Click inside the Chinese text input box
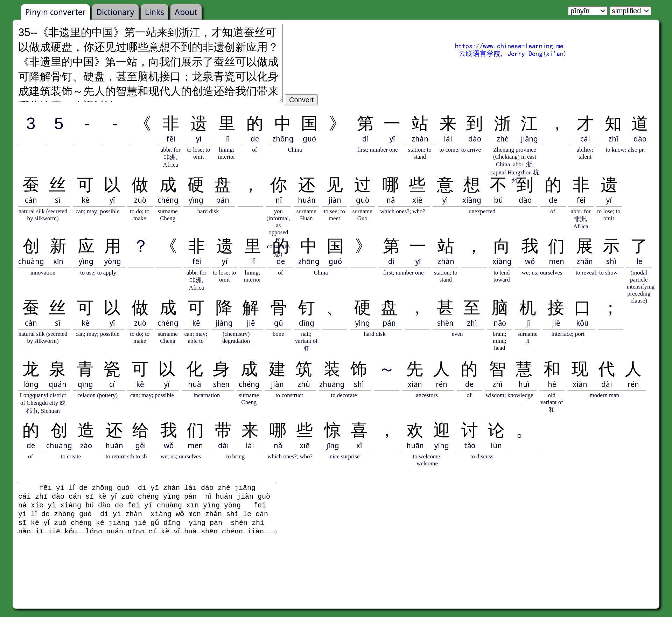The width and height of the screenshot is (672, 617). (150, 63)
